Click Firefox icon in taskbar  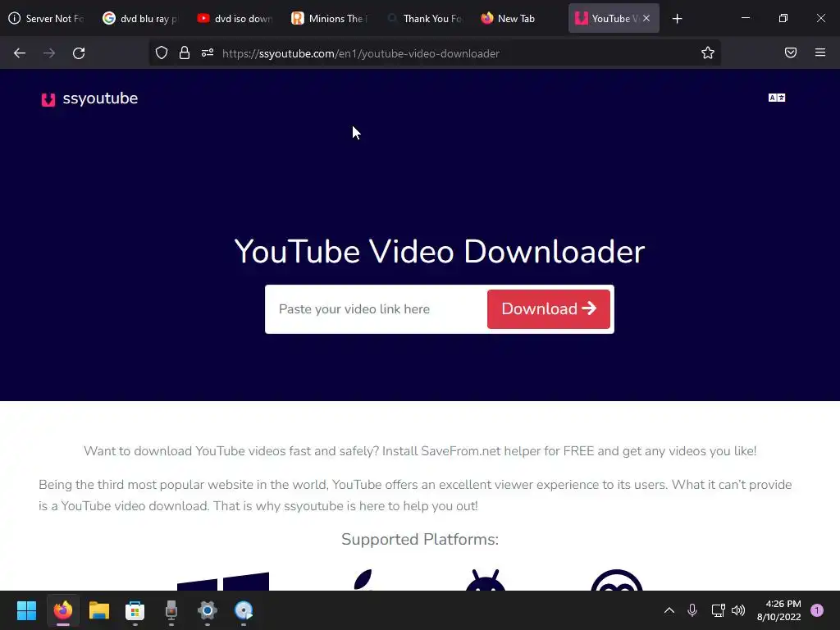pyautogui.click(x=62, y=610)
